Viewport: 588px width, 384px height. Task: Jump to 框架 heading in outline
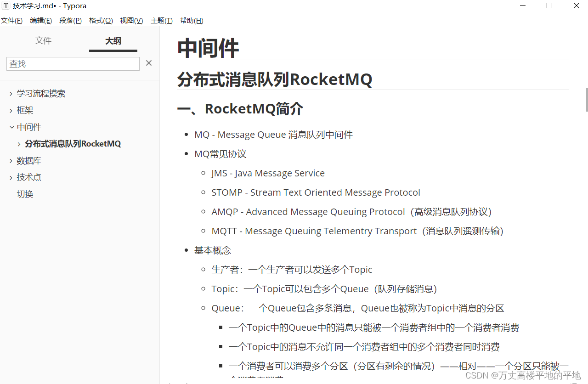tap(25, 110)
